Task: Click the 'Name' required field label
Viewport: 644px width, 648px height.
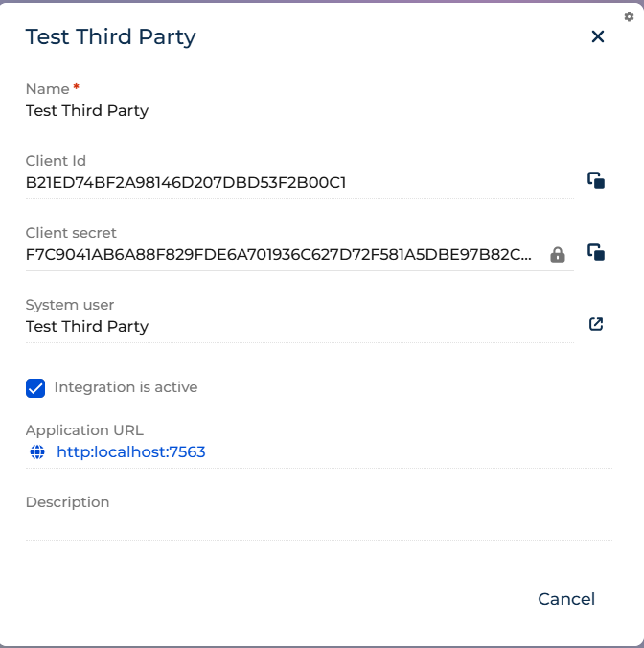Action: (x=48, y=89)
